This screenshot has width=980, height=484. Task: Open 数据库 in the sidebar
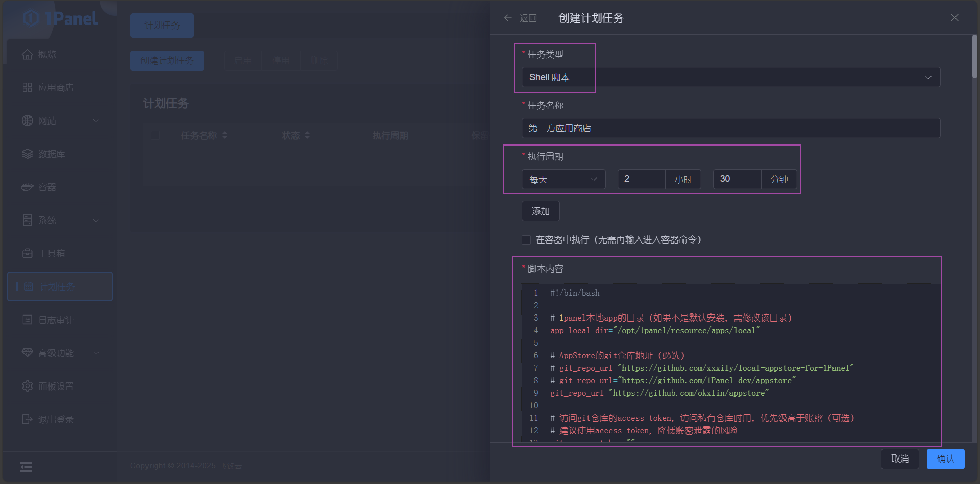point(60,154)
